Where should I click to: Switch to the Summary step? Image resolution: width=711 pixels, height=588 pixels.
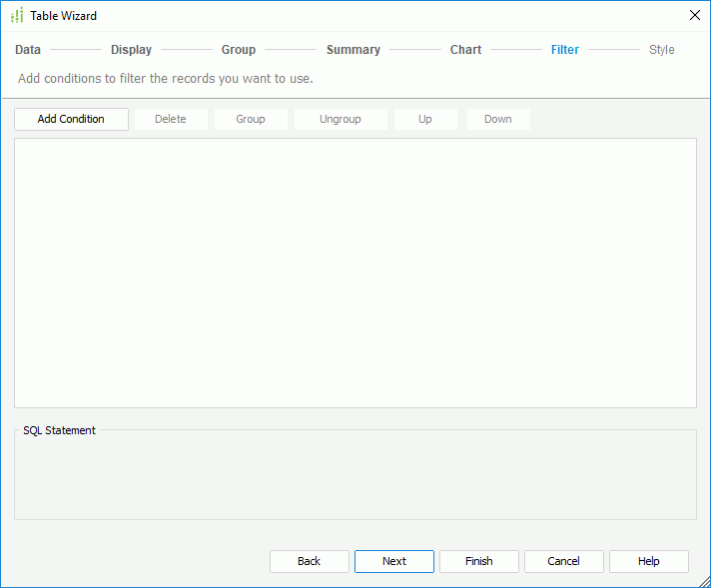point(354,49)
